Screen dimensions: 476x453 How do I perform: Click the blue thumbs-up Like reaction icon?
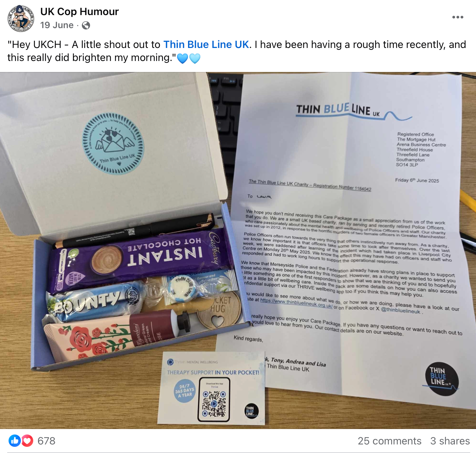(15, 441)
